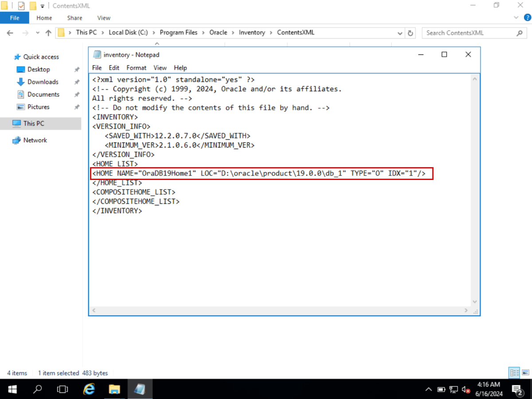Open the Customize Quick Access Toolbar arrow
The width and height of the screenshot is (532, 399).
[41, 6]
